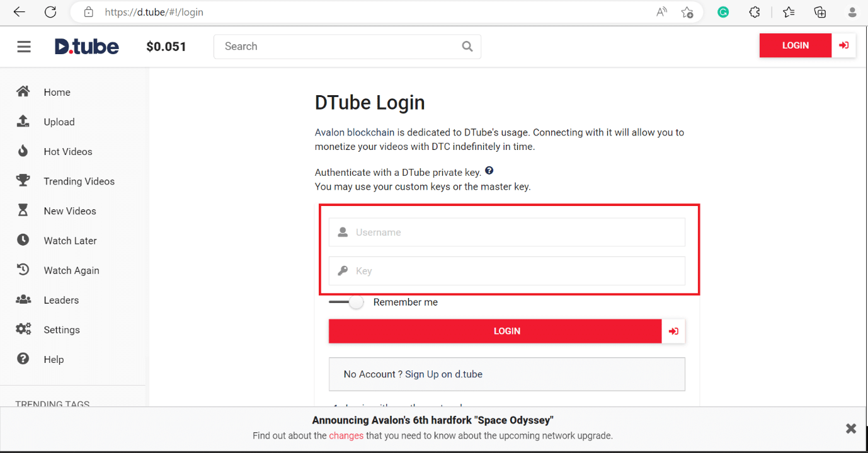The height and width of the screenshot is (453, 868).
Task: Open the hamburger sidebar menu
Action: 24,47
